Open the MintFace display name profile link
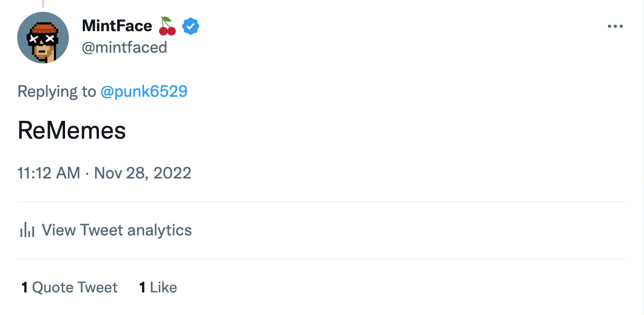 (x=117, y=25)
